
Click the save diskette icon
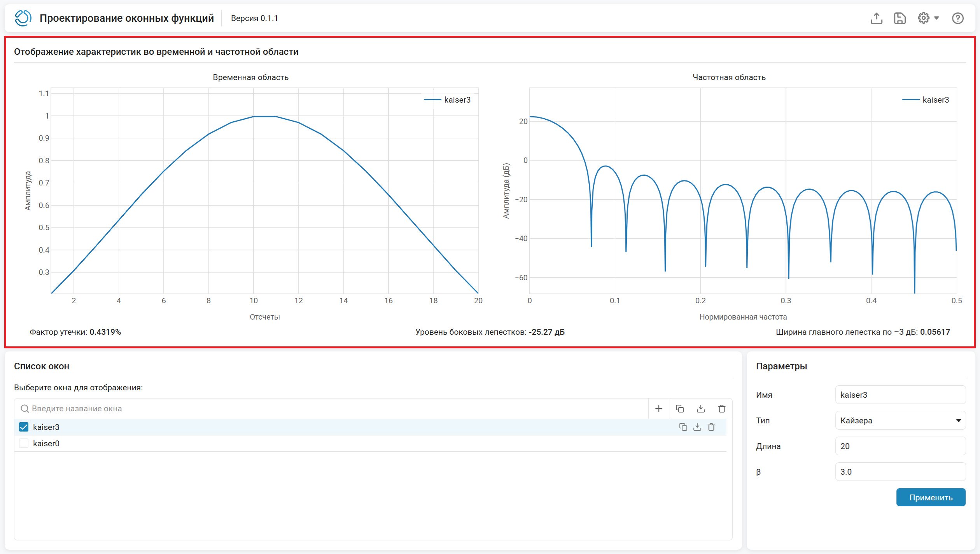[900, 18]
